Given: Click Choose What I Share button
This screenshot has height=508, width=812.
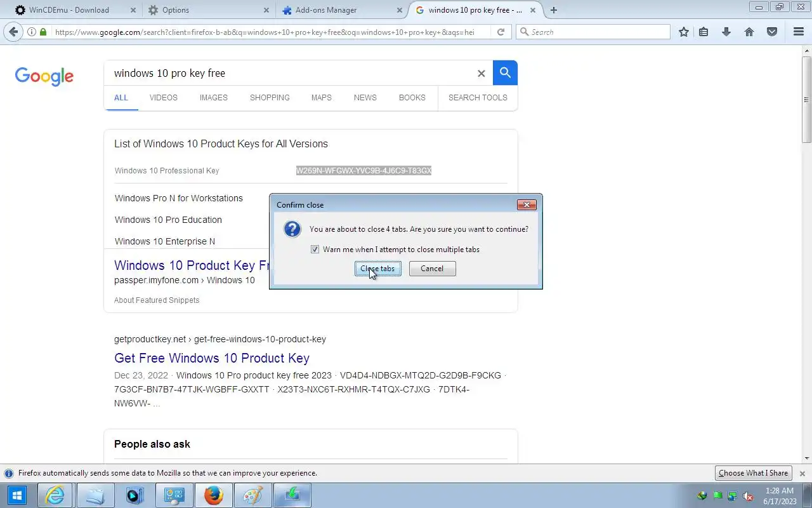Looking at the screenshot, I should (x=754, y=473).
